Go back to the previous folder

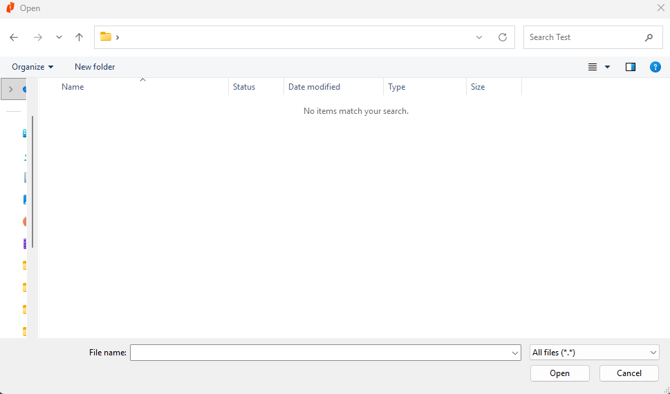click(14, 38)
